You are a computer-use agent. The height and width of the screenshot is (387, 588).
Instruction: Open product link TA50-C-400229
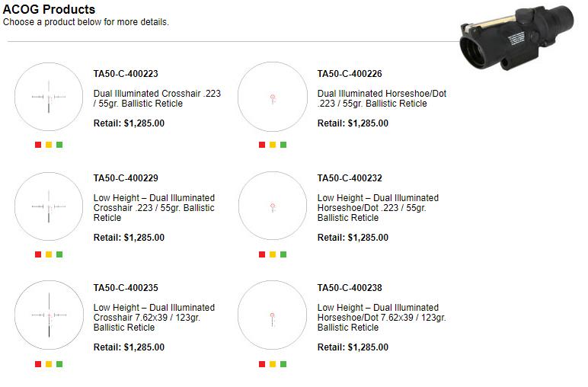[x=126, y=178]
